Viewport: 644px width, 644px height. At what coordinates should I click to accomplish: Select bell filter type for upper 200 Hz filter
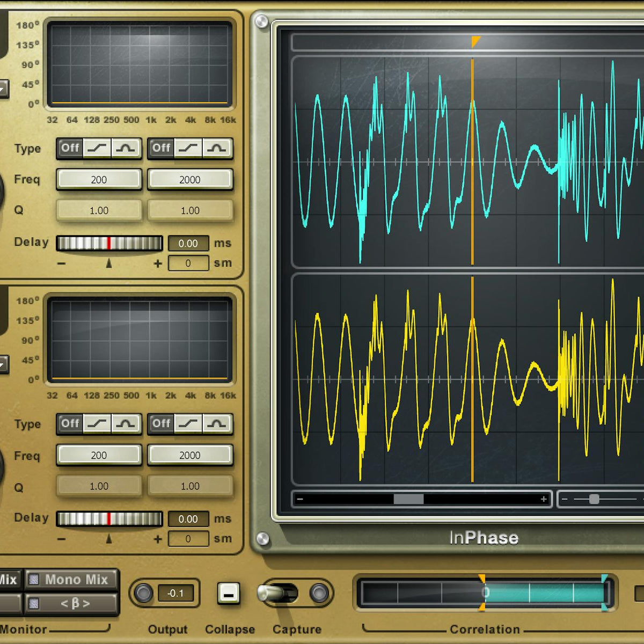click(x=126, y=148)
